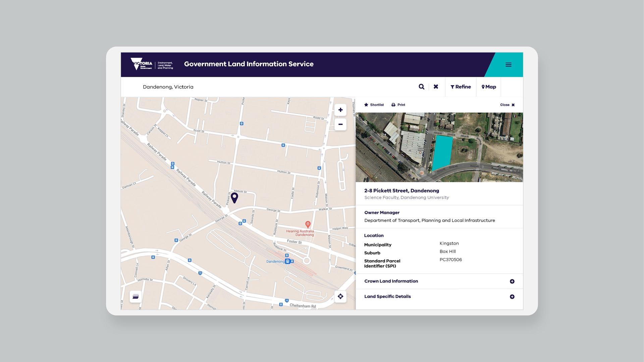The height and width of the screenshot is (362, 644).
Task: Print the property details
Action: 398,105
